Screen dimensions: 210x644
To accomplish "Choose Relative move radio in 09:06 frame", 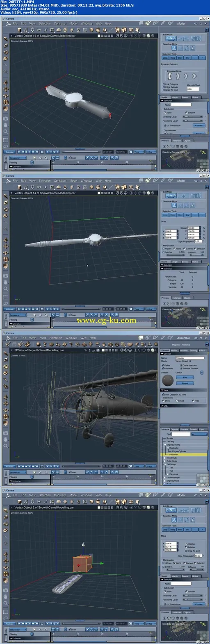I will 186,547.
